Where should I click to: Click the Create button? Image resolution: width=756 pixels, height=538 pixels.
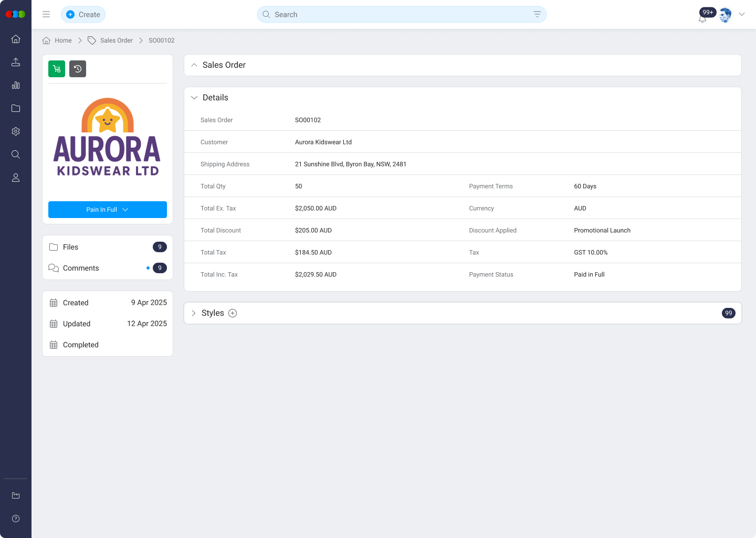83,15
